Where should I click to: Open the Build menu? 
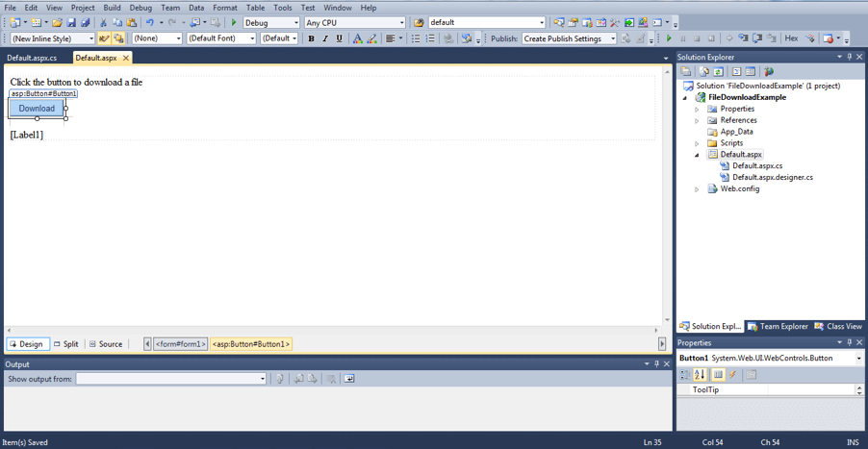coord(112,8)
